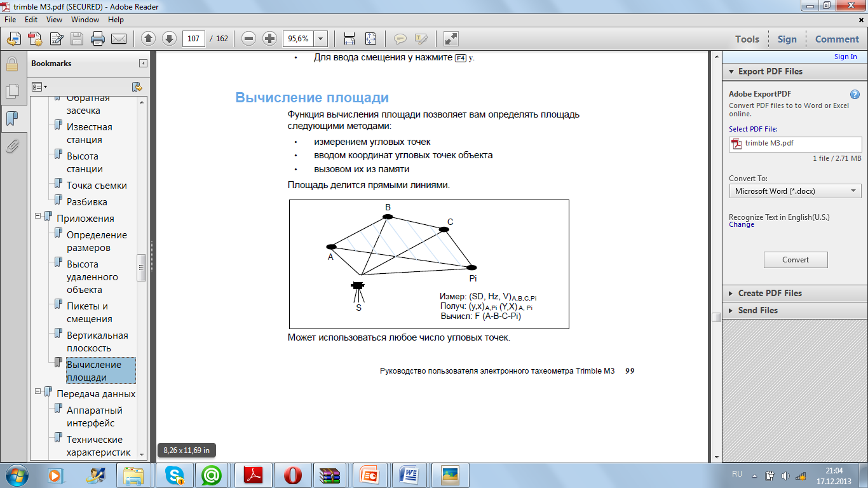Open the bookmarks Options dropdown menu

39,86
